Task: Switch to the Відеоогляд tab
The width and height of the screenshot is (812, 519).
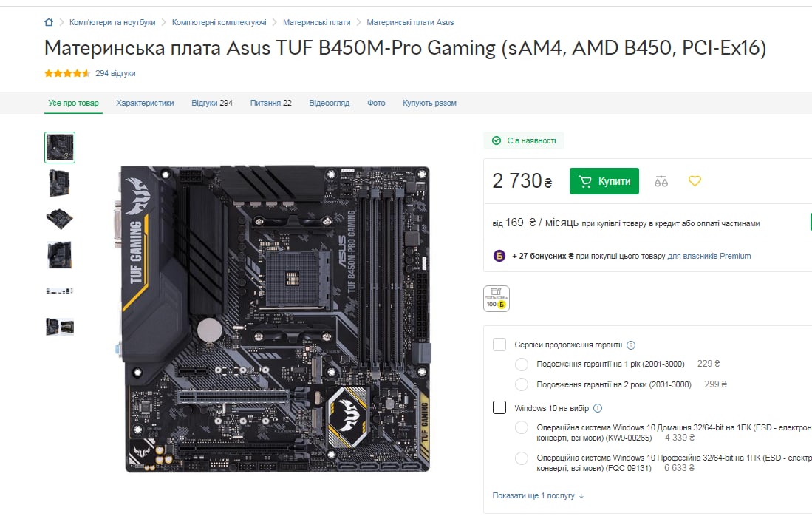Action: (330, 103)
